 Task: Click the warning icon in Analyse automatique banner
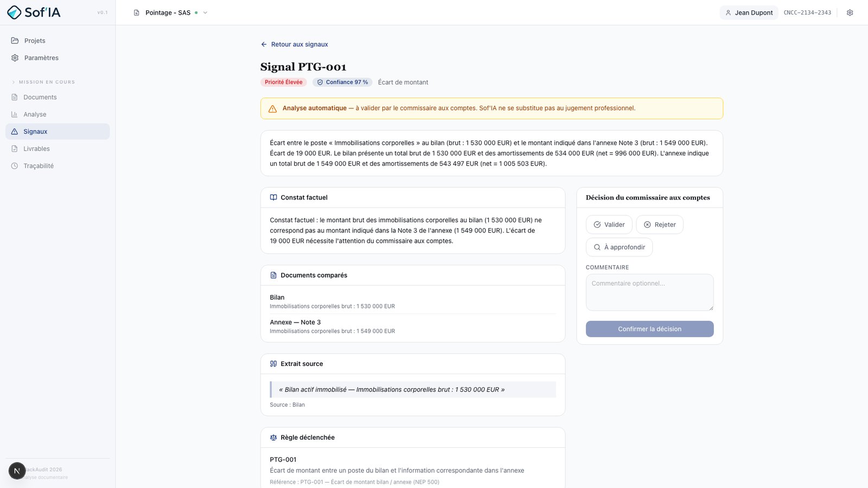tap(273, 108)
